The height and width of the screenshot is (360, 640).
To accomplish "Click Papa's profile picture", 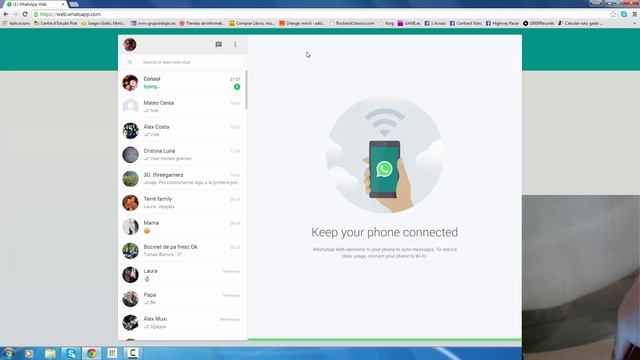I will [x=130, y=299].
